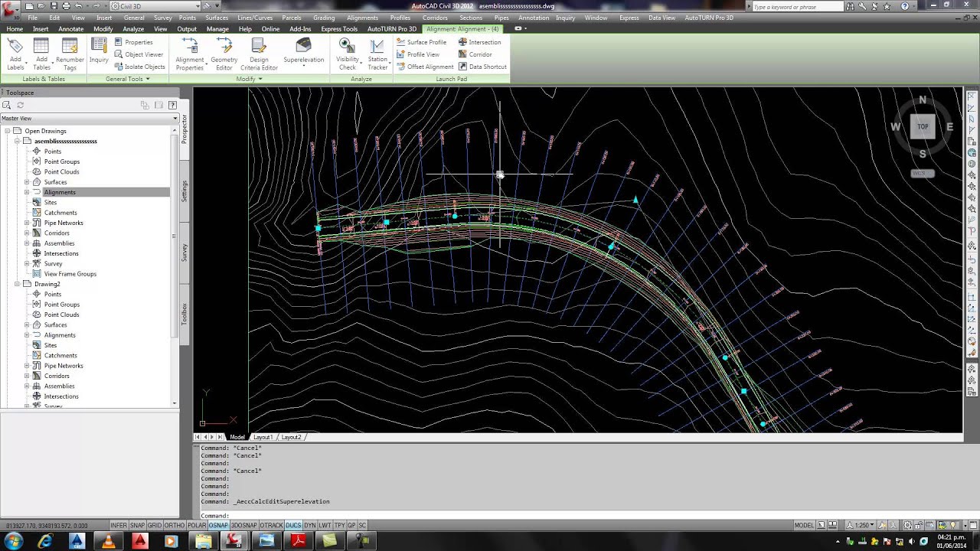Viewport: 980px width, 551px height.
Task: Click the Save icon in quick access toolbar
Action: click(54, 6)
